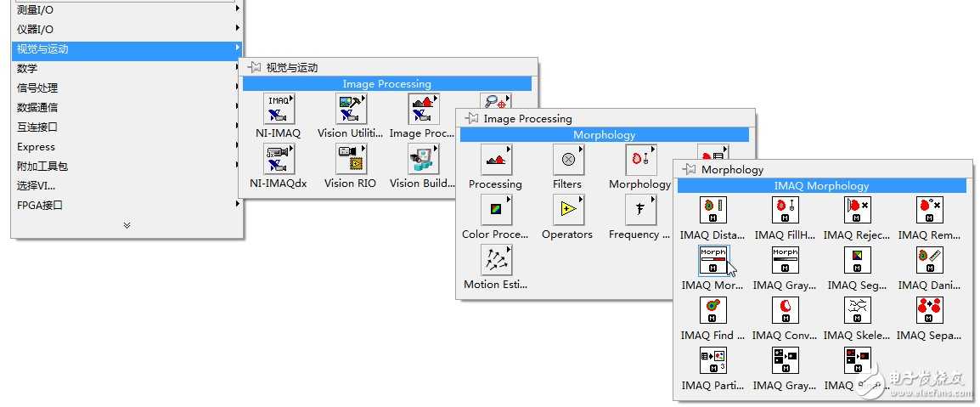Expand the 附加工具包 submenu
The width and height of the screenshot is (980, 407).
click(127, 166)
